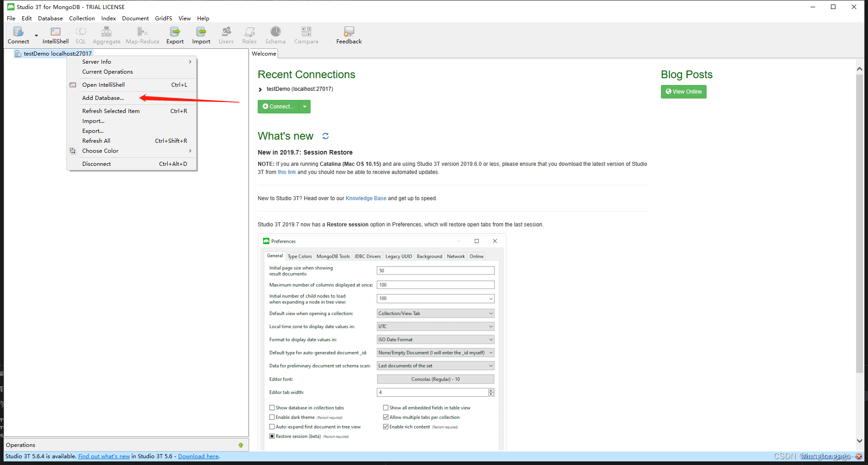Choose Add Database... from context menu
This screenshot has width=868, height=465.
click(132, 98)
